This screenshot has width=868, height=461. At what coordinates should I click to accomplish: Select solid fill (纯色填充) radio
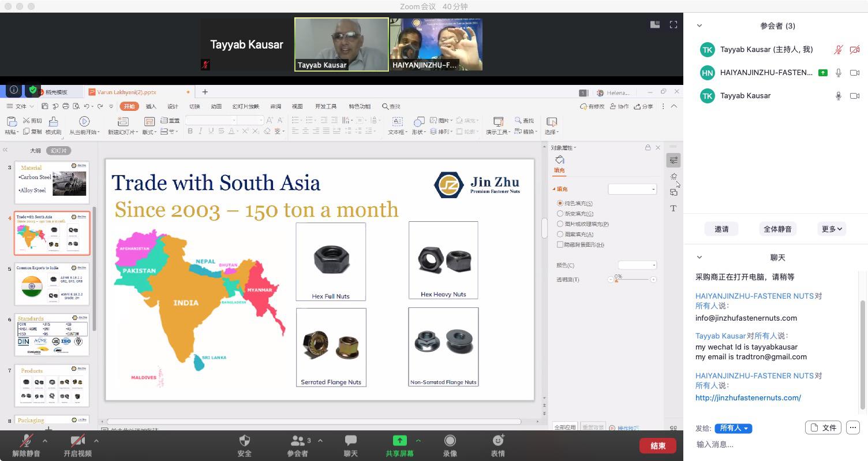(x=560, y=203)
